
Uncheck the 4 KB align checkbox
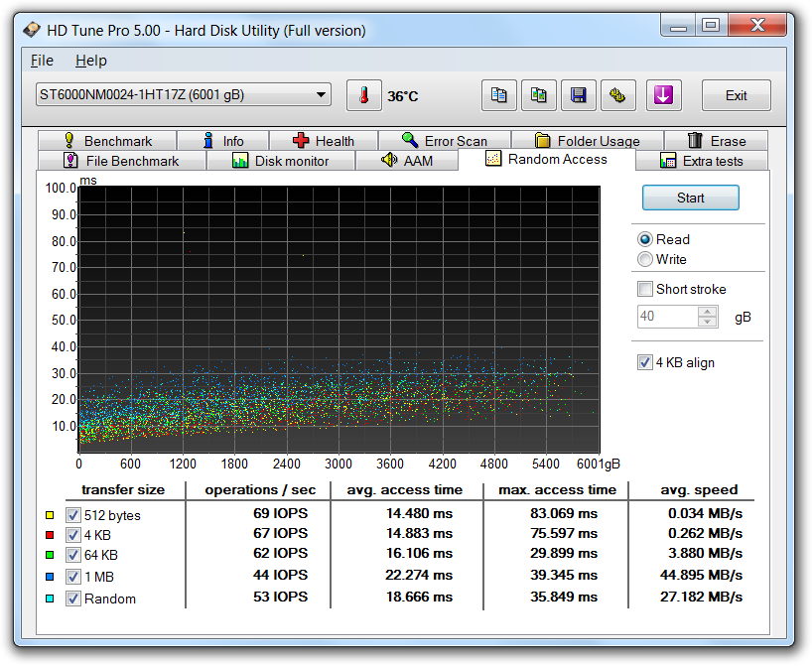[646, 363]
